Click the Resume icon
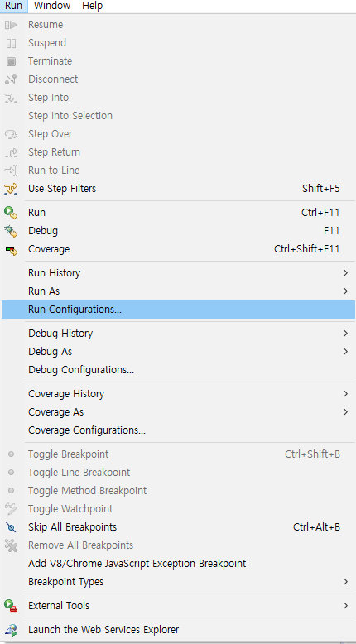356x644 pixels. (11, 25)
